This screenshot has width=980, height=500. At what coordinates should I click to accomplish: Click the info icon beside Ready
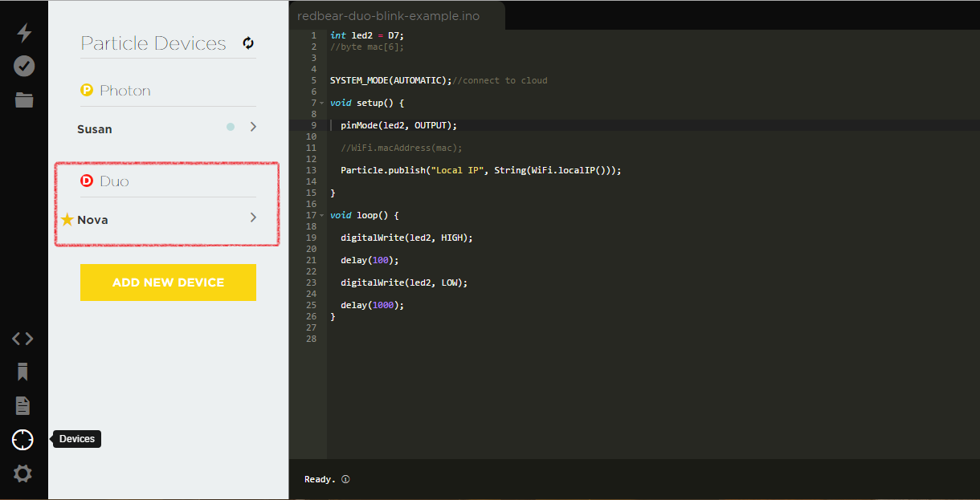click(345, 479)
